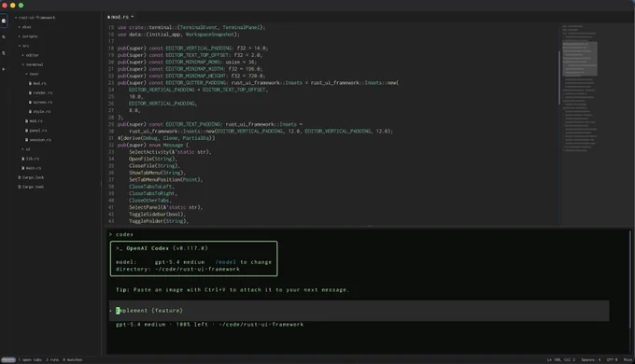Click the pill badge in status bar
Screen dimensions: 635x364
pyautogui.click(x=8, y=359)
